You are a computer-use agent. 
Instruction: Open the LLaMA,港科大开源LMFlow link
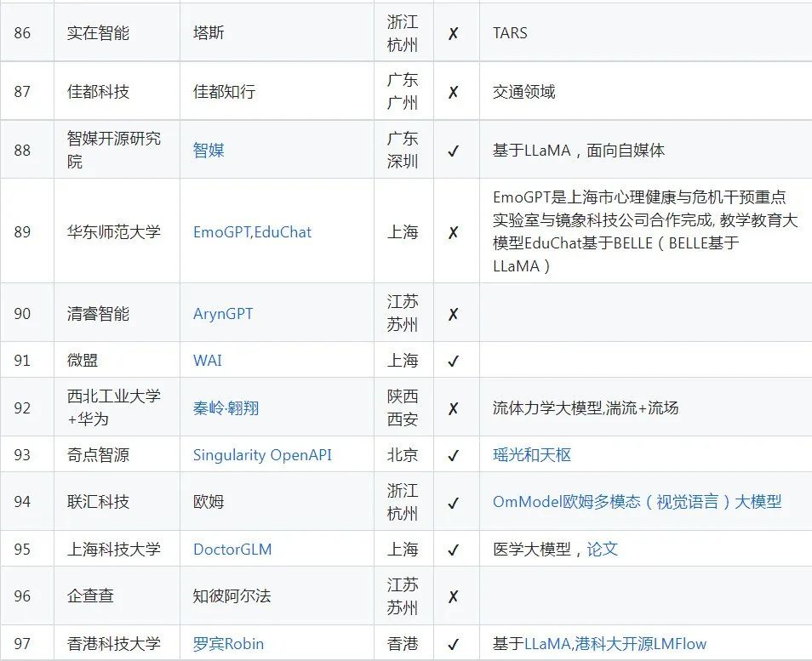tap(615, 643)
